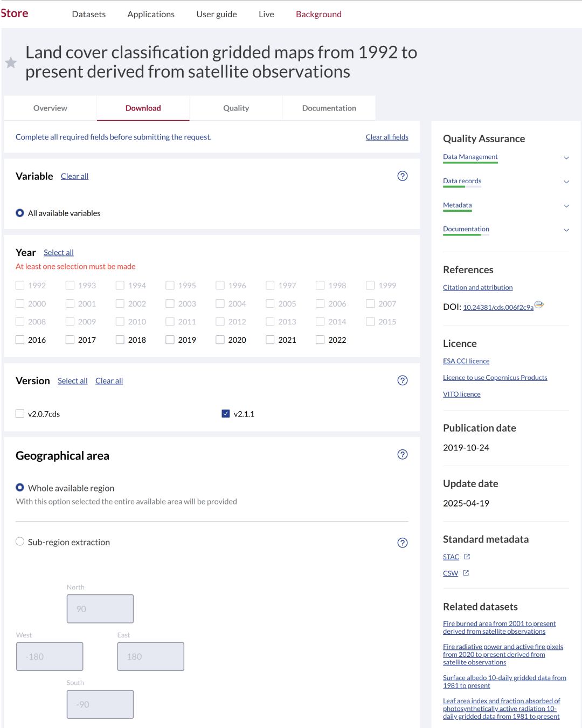Select the Whole available region option
The width and height of the screenshot is (582, 728).
coord(20,488)
